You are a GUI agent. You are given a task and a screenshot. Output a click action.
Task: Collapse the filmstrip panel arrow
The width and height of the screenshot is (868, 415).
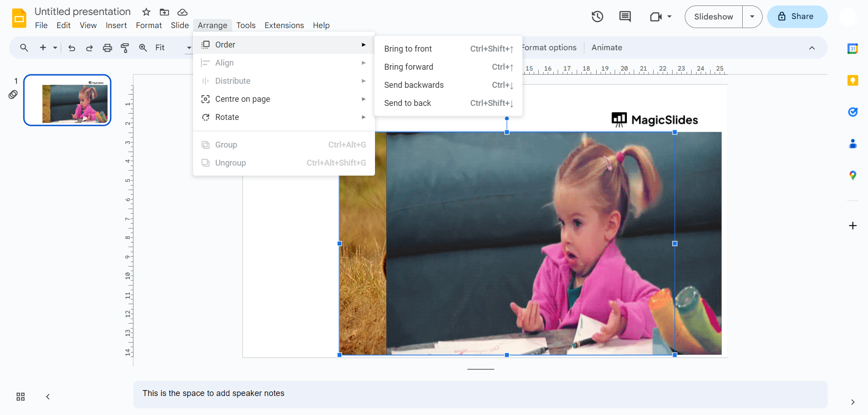pos(48,397)
